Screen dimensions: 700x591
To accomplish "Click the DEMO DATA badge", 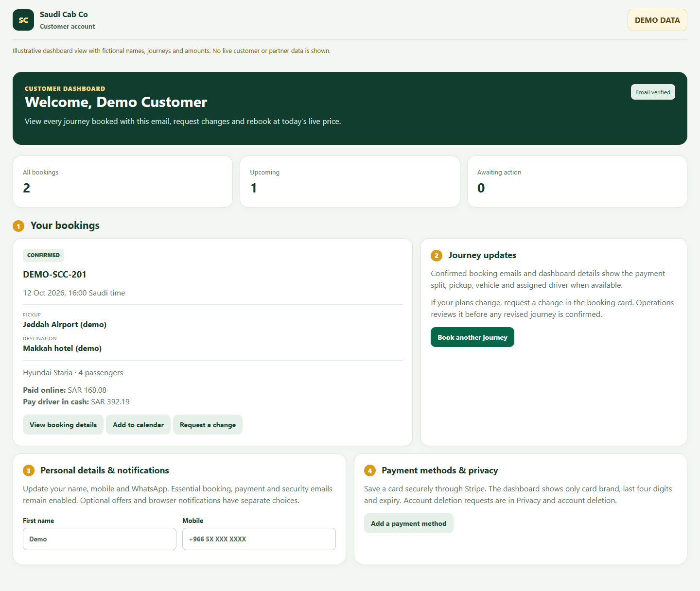I will point(657,20).
